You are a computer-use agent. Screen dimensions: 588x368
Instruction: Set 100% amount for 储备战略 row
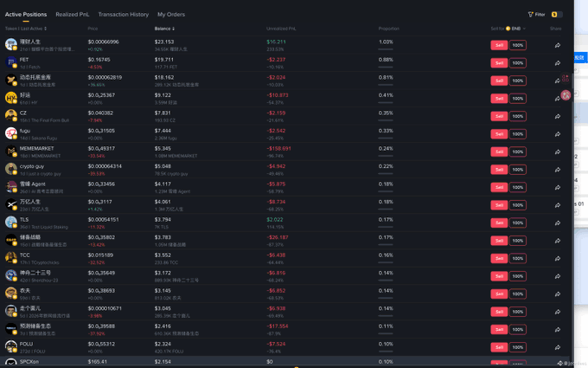coord(518,241)
